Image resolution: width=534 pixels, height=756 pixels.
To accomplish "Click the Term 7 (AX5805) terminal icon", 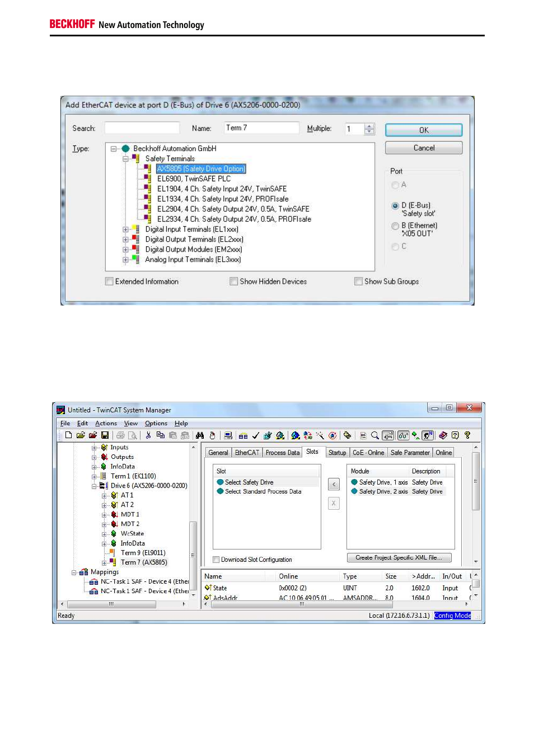I will [113, 562].
